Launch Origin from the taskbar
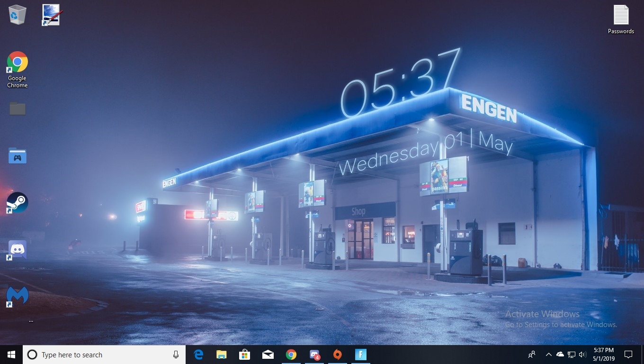The width and height of the screenshot is (644, 364). point(337,355)
